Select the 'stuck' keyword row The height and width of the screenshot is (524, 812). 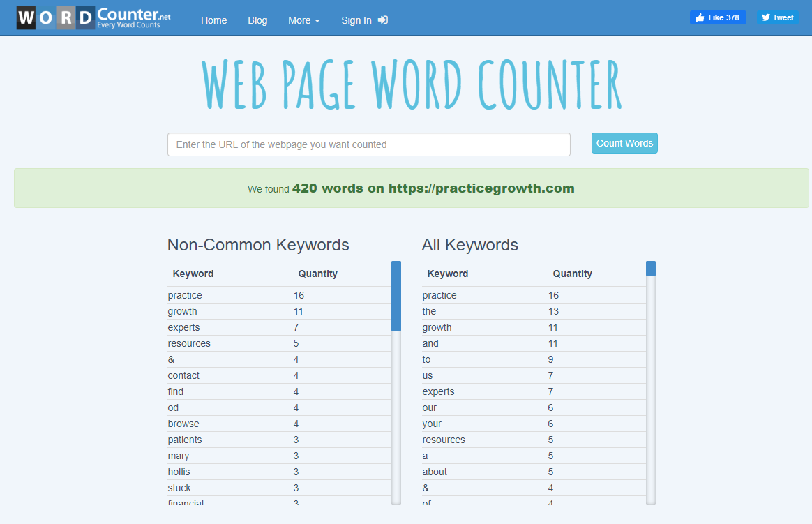[x=279, y=488]
